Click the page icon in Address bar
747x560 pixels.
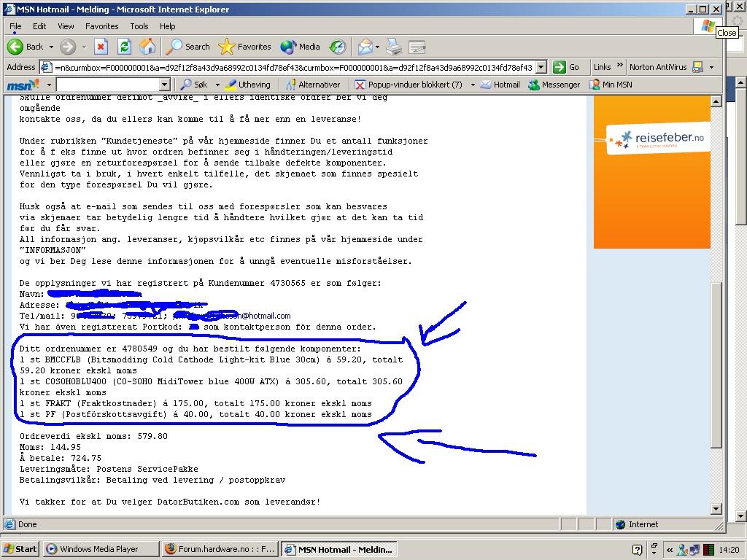pos(46,67)
